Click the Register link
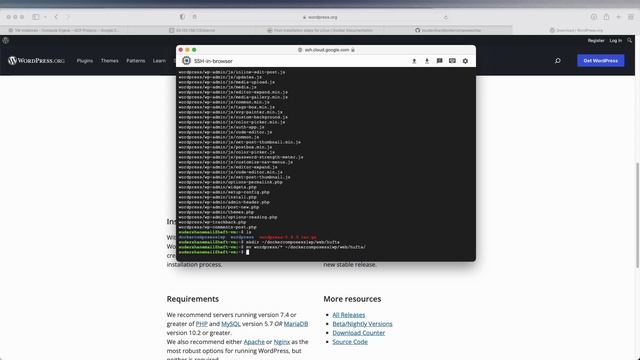 tap(596, 40)
